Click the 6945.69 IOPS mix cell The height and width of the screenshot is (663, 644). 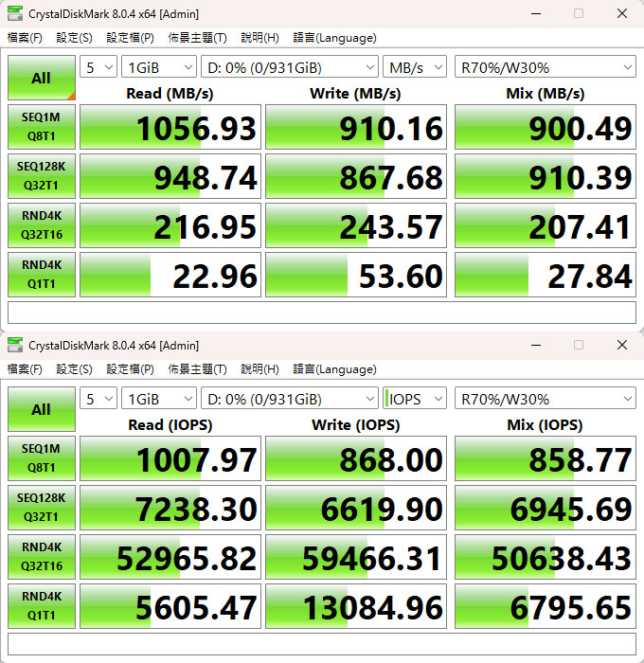[546, 508]
